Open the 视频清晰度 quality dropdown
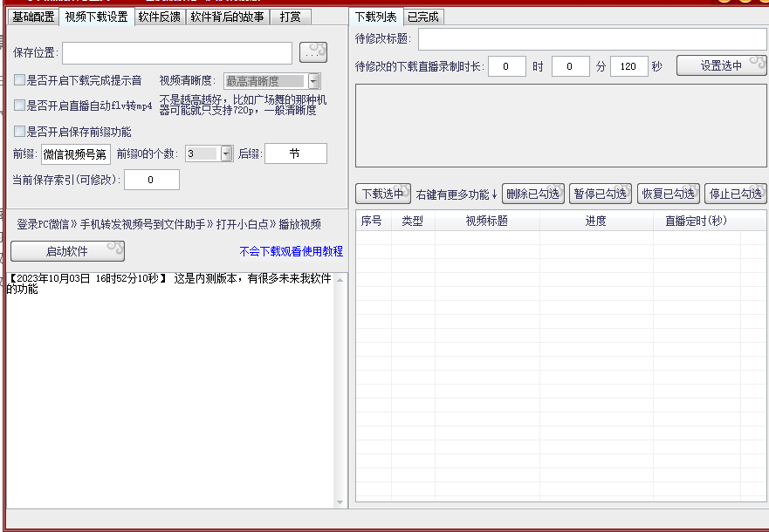 coord(313,81)
